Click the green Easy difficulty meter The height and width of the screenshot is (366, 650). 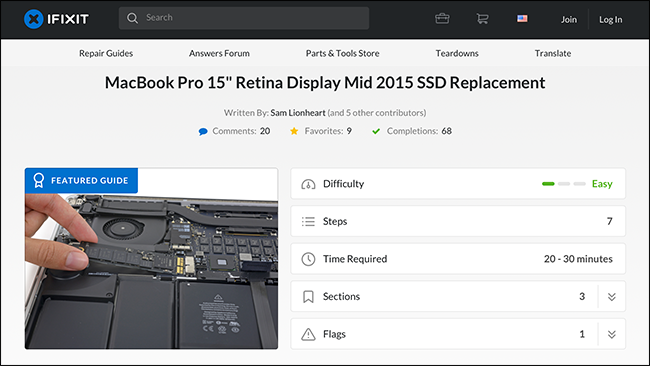pyautogui.click(x=563, y=184)
